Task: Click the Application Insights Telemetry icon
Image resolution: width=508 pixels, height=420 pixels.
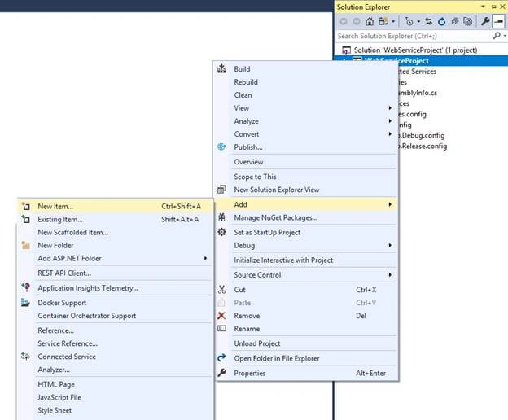Action: (25, 287)
